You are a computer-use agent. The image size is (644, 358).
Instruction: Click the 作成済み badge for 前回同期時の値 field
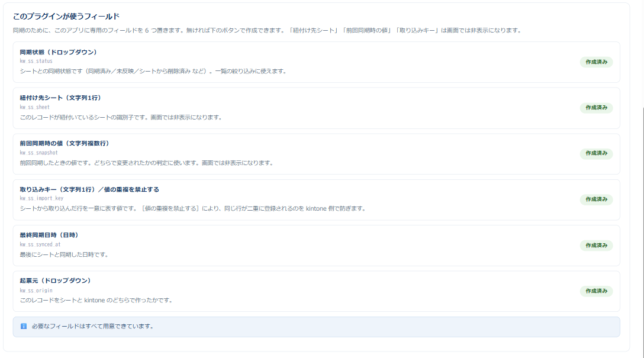coord(596,153)
